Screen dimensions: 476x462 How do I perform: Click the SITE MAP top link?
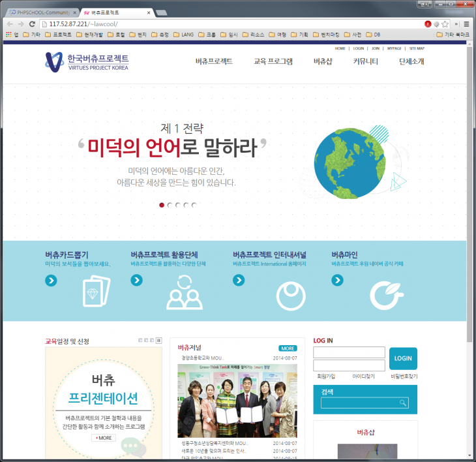(x=417, y=48)
